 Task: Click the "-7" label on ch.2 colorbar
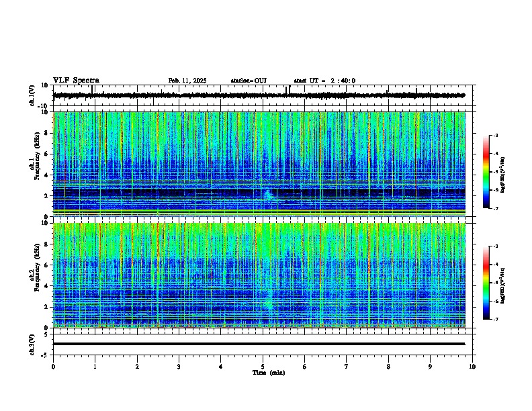click(x=496, y=320)
